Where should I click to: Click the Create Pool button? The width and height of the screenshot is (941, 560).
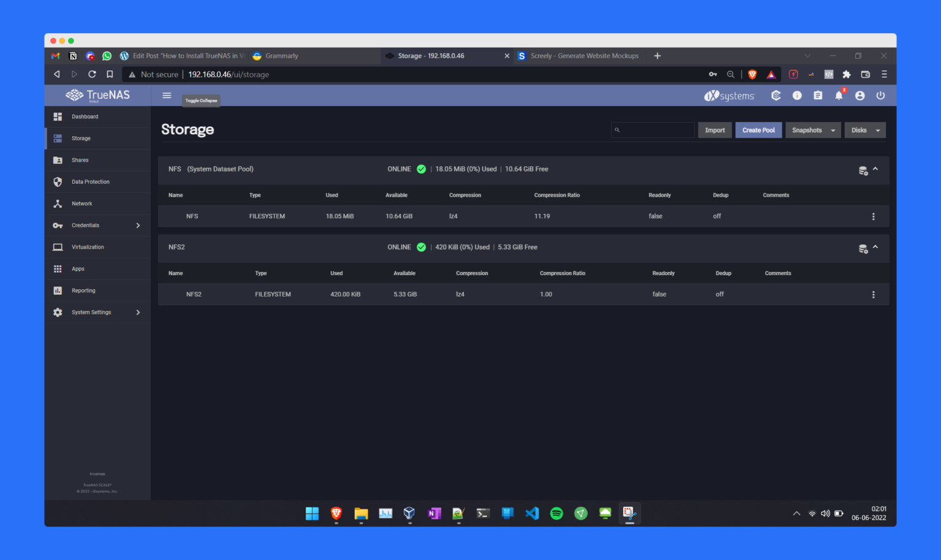coord(758,130)
